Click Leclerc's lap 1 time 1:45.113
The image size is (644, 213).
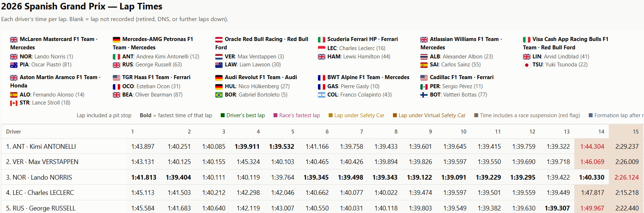[x=143, y=193]
